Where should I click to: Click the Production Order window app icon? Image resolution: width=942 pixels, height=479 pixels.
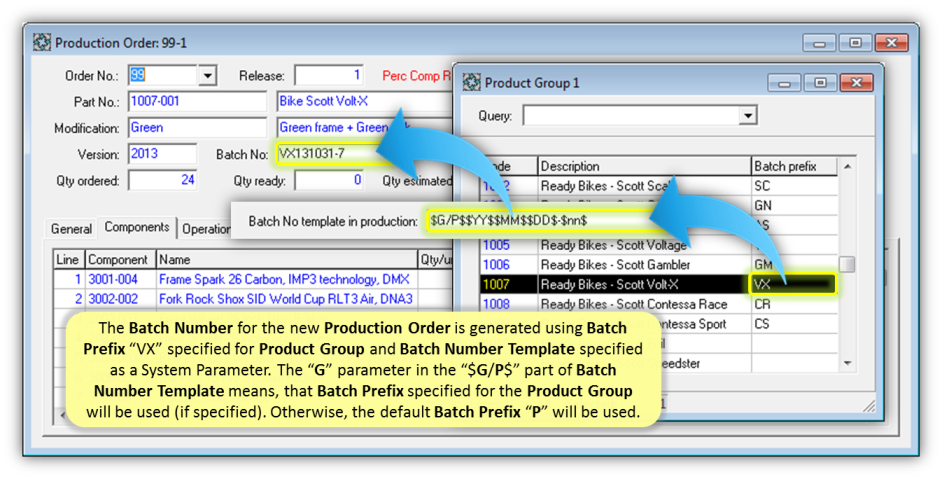[x=41, y=43]
